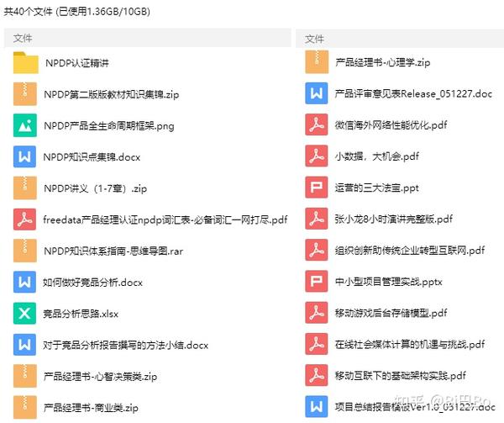Select file name freedata产品经理认证npdp词汇表-必备词汇一网打尽.pdf
The width and height of the screenshot is (504, 423).
165,219
